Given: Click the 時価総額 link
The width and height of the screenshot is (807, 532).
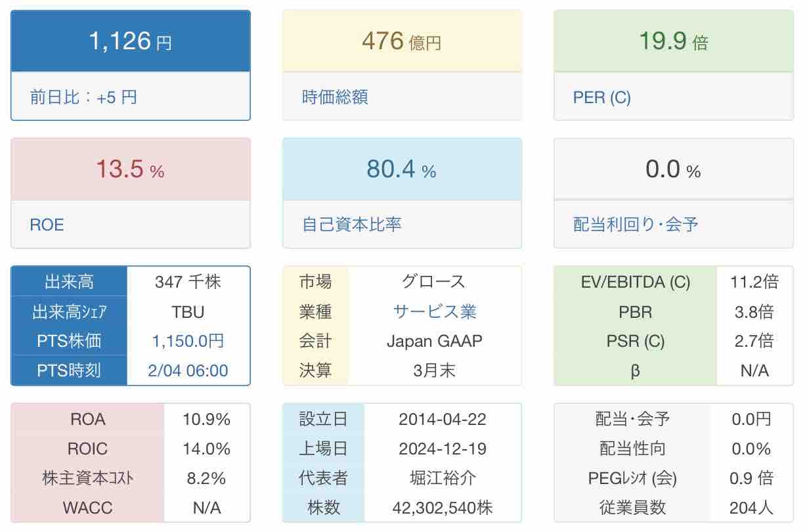Looking at the screenshot, I should point(335,97).
